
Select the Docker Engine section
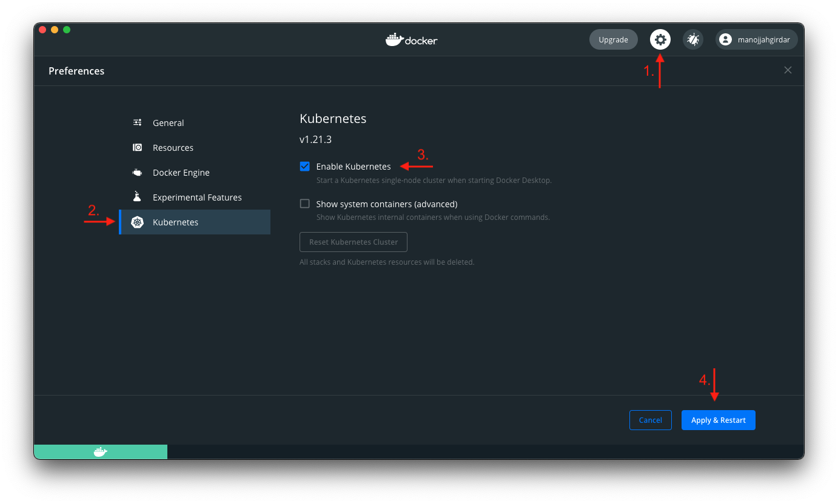pyautogui.click(x=195, y=172)
